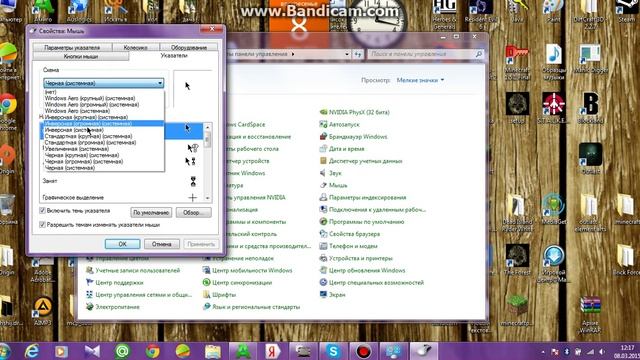
Task: Open Просмотр Мелкие значки dropdown
Action: coord(420,80)
